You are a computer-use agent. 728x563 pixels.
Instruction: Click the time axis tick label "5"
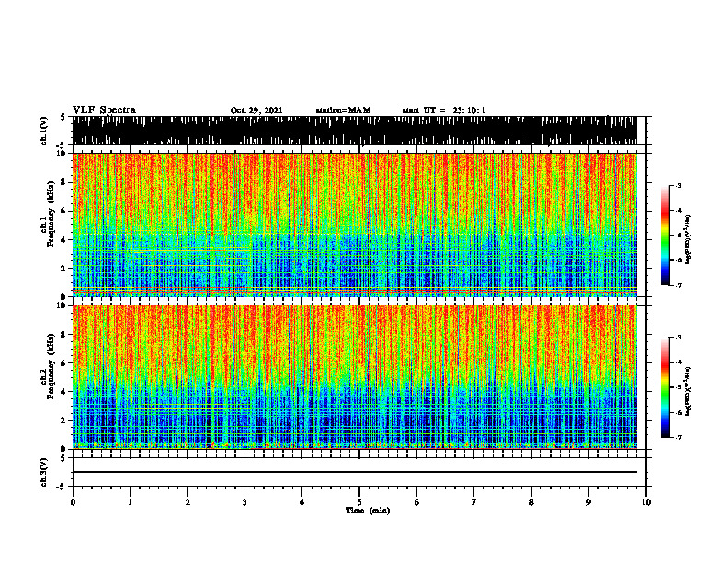pos(359,502)
